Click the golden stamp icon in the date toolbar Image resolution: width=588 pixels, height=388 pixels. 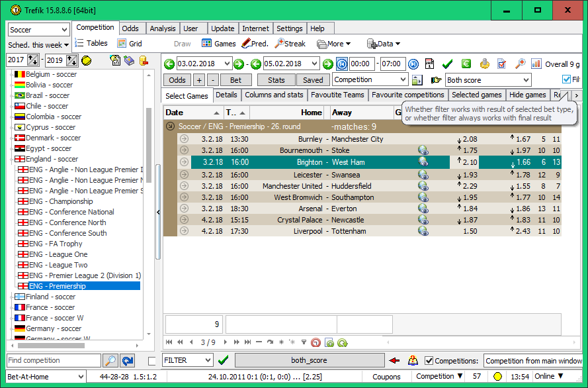[485, 64]
